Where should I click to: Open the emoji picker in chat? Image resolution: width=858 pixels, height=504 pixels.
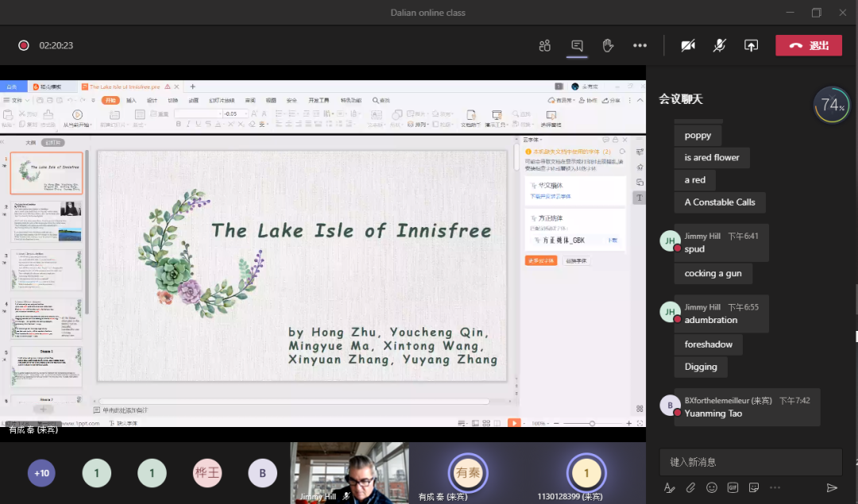(712, 487)
